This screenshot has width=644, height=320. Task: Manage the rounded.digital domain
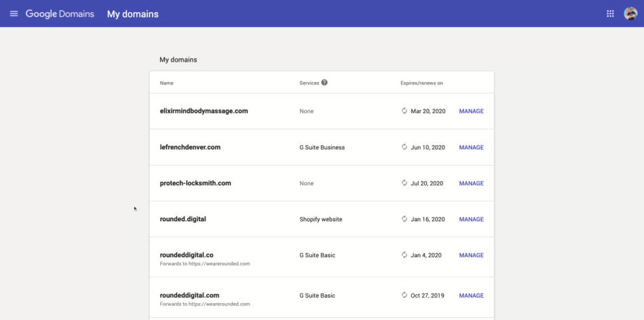pyautogui.click(x=471, y=219)
